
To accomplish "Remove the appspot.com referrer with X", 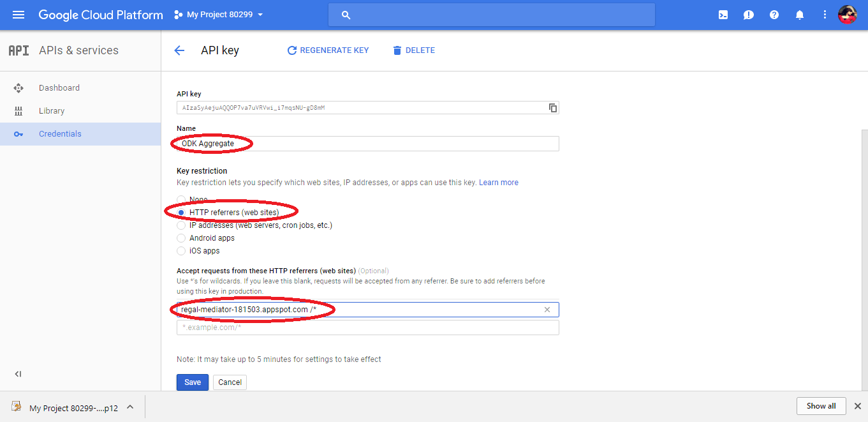I will pyautogui.click(x=547, y=310).
